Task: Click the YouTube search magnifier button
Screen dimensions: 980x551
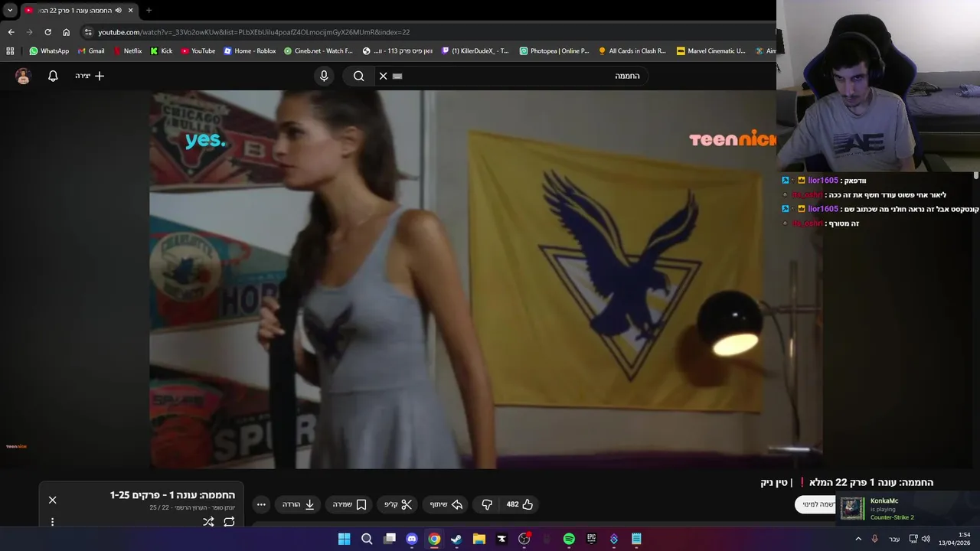Action: 358,76
